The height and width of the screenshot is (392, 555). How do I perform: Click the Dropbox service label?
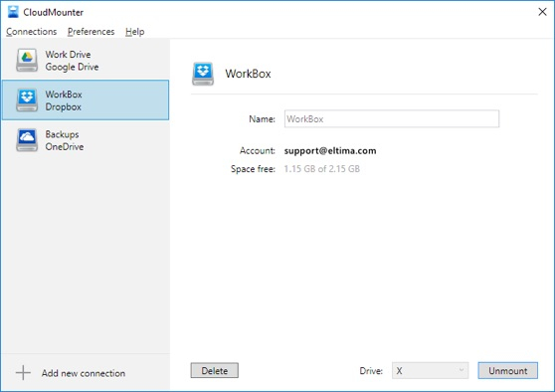63,106
